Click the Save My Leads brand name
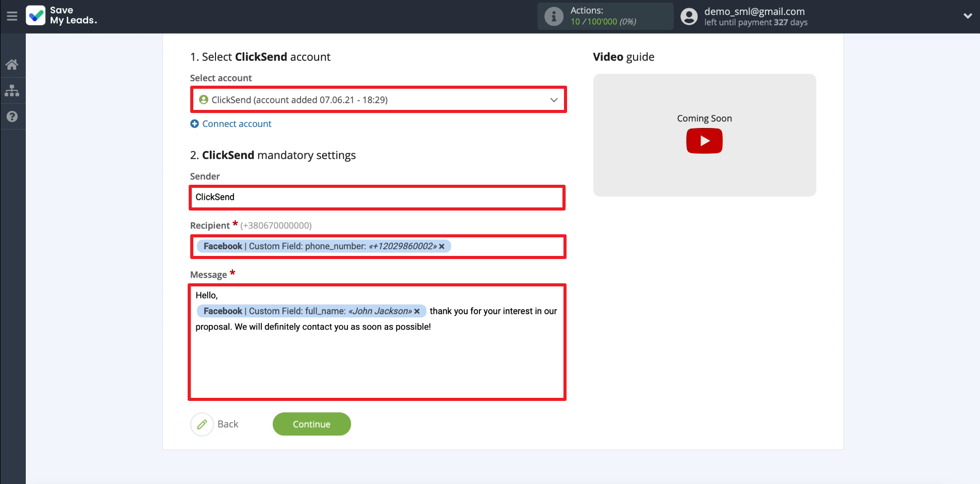 tap(73, 15)
